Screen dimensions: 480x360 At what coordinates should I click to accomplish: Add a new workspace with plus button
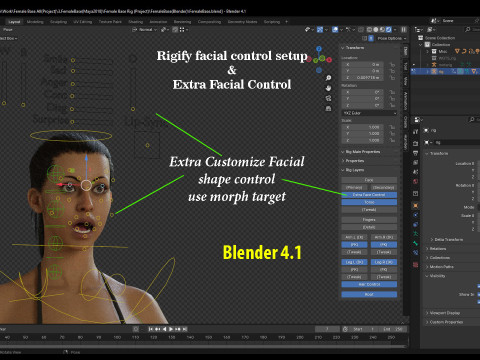[286, 22]
